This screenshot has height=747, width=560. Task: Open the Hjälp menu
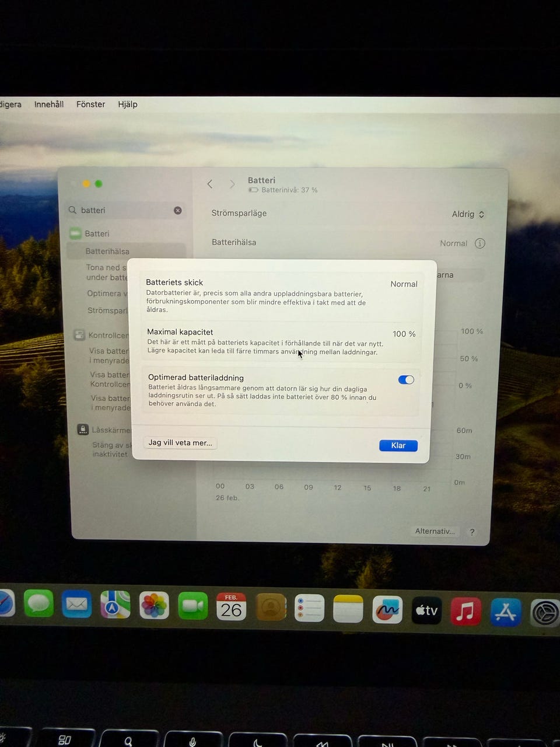pos(128,104)
